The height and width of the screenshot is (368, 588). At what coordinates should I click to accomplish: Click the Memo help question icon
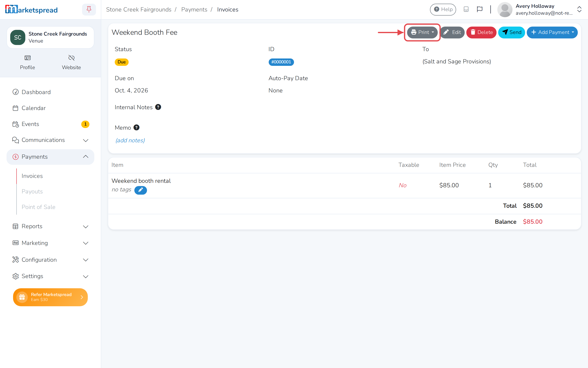(x=137, y=128)
